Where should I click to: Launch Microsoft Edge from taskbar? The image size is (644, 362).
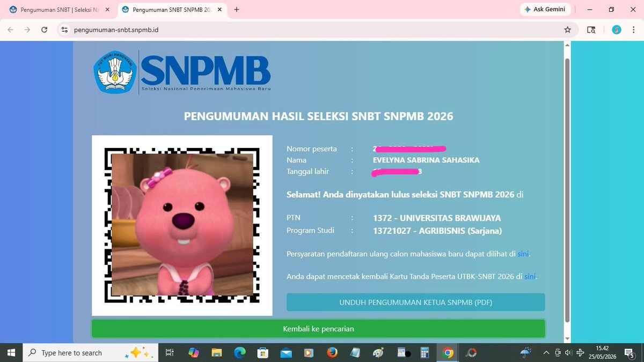[239, 352]
